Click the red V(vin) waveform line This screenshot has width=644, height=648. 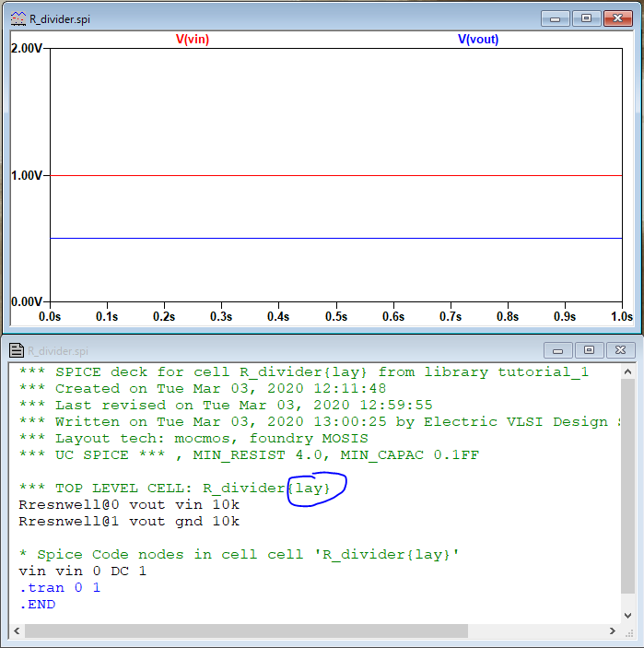(336, 176)
